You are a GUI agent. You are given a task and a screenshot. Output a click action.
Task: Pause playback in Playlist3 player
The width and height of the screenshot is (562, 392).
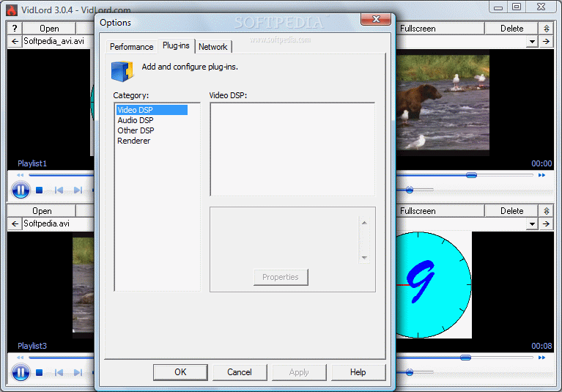click(x=21, y=372)
